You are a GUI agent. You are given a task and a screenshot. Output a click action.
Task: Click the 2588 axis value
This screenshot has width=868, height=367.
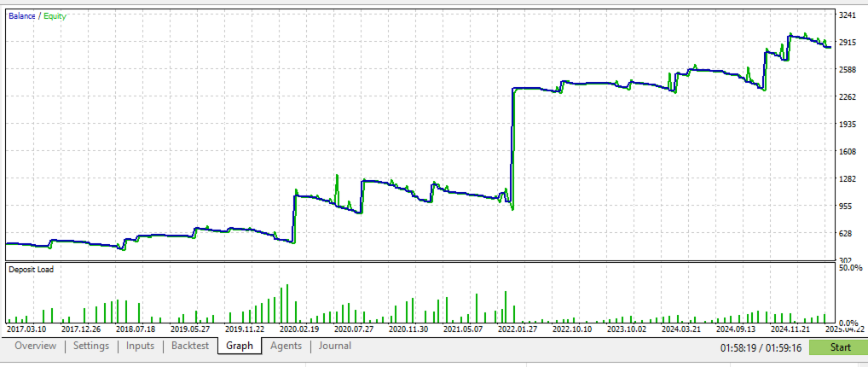click(x=849, y=70)
